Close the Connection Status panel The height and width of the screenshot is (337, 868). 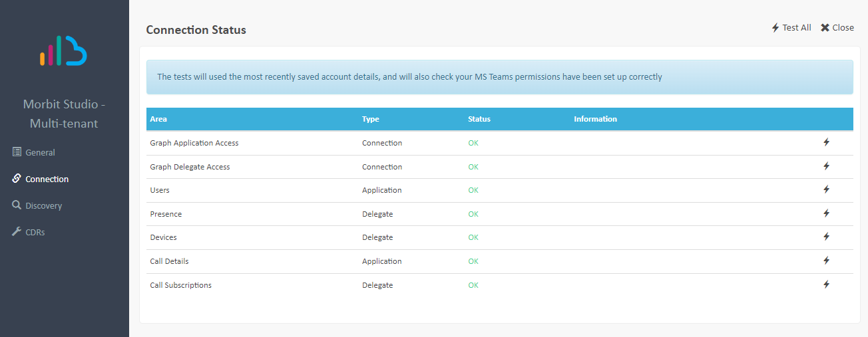[x=837, y=28]
